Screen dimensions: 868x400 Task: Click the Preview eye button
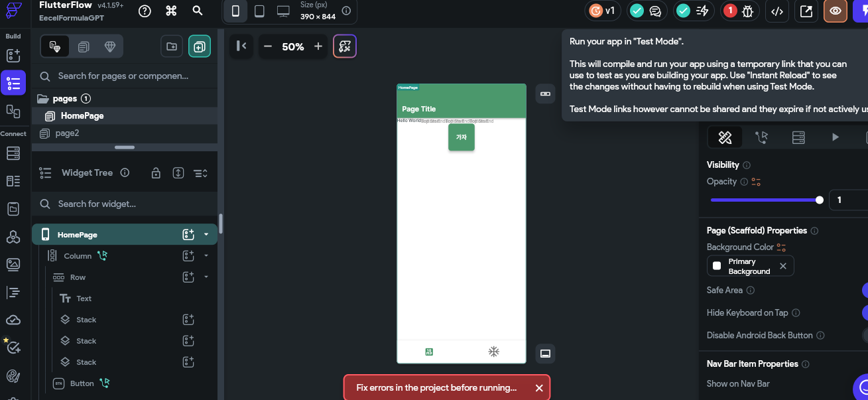[836, 11]
